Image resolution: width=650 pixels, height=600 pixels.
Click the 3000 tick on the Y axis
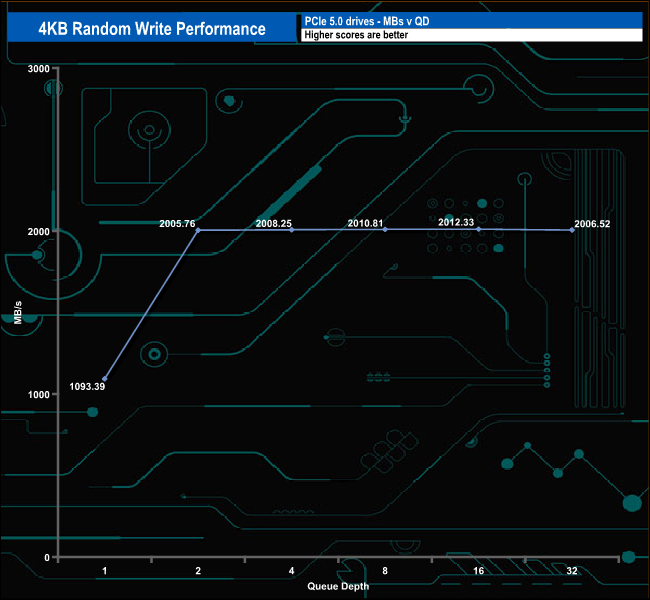[x=39, y=68]
